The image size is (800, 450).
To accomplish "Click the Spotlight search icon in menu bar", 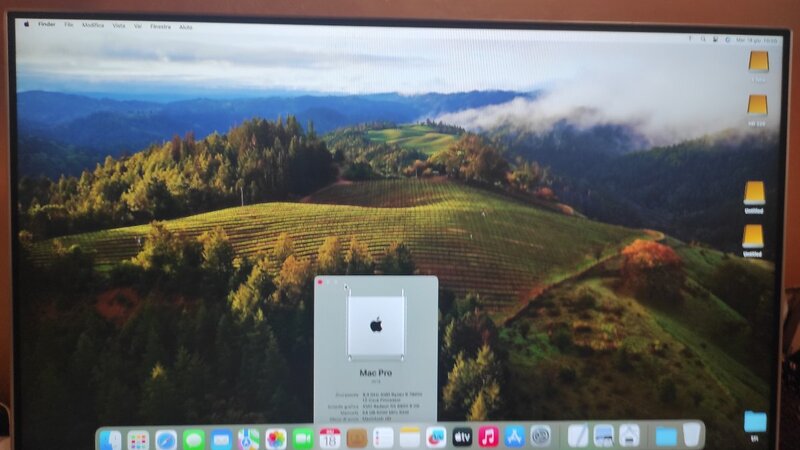I will point(703,39).
